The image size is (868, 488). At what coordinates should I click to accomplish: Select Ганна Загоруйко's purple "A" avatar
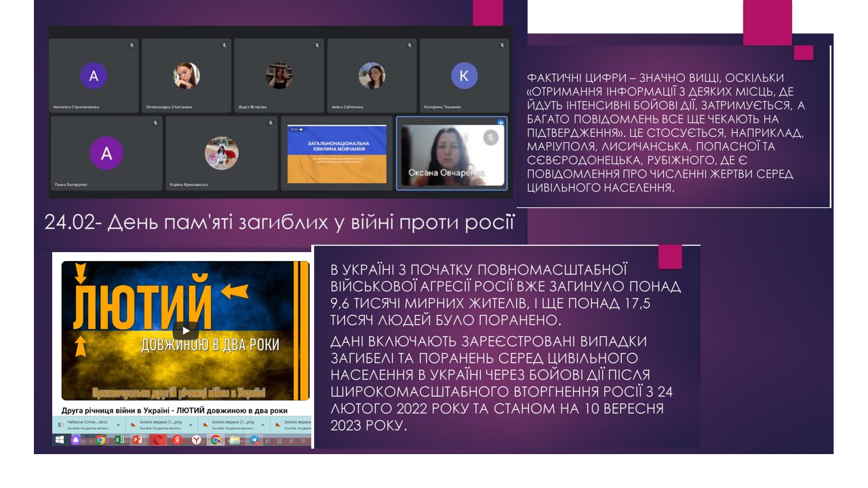[x=106, y=153]
